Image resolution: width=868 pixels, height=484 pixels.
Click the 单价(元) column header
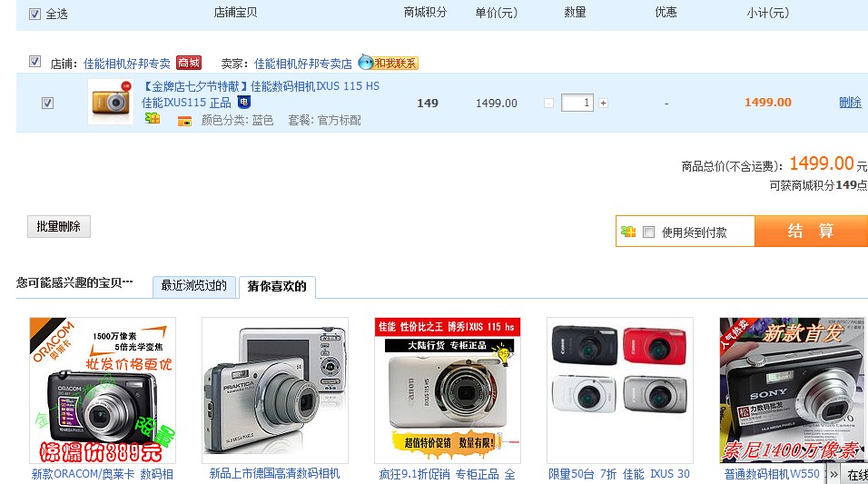[497, 13]
